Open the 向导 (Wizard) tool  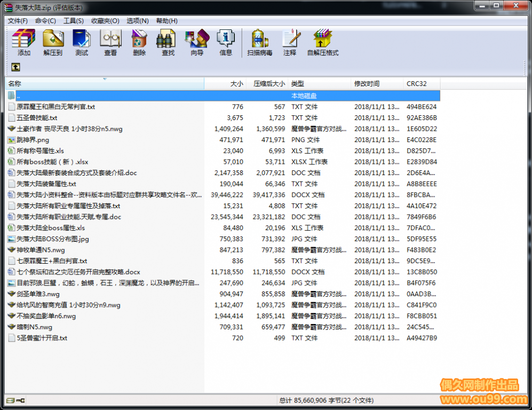click(x=197, y=43)
